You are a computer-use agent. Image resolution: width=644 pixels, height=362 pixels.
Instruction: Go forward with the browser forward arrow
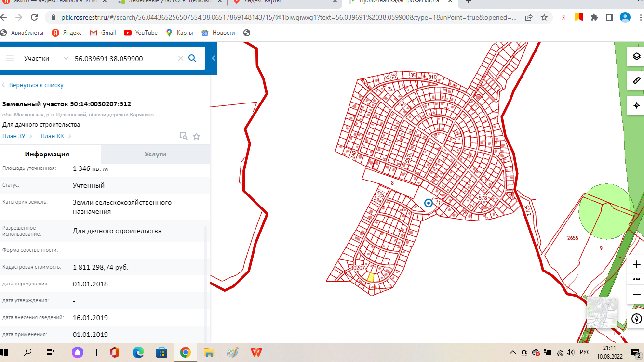[x=18, y=17]
